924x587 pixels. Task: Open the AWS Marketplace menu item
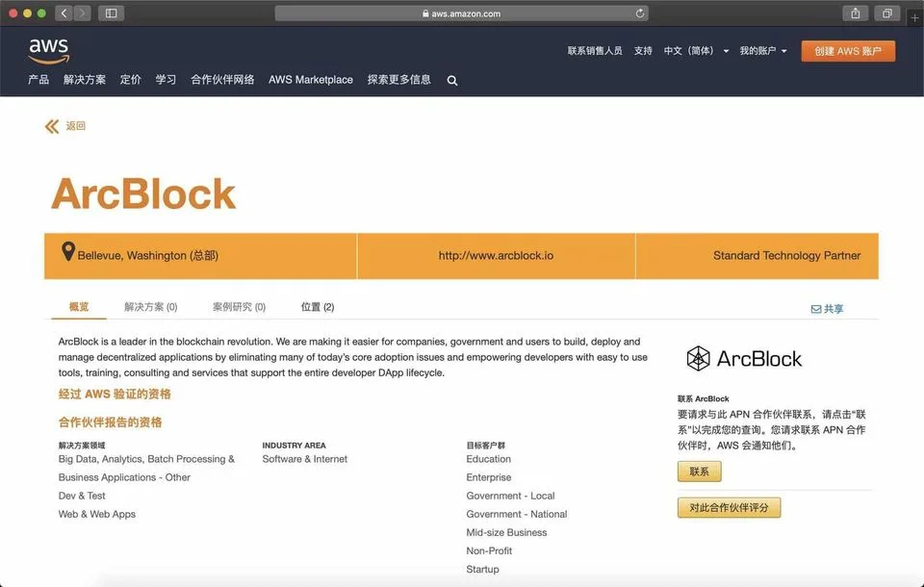point(311,80)
